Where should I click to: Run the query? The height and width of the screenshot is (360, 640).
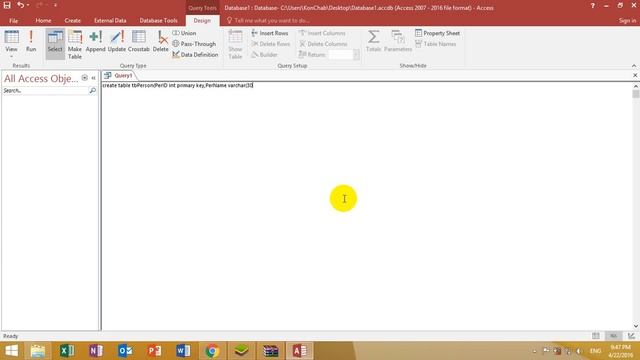click(x=31, y=42)
